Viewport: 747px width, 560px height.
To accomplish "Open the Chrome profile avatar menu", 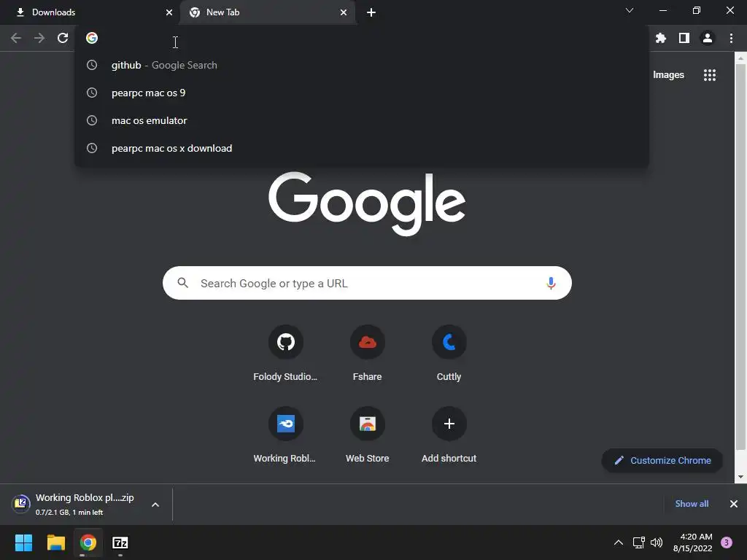I will pyautogui.click(x=708, y=38).
